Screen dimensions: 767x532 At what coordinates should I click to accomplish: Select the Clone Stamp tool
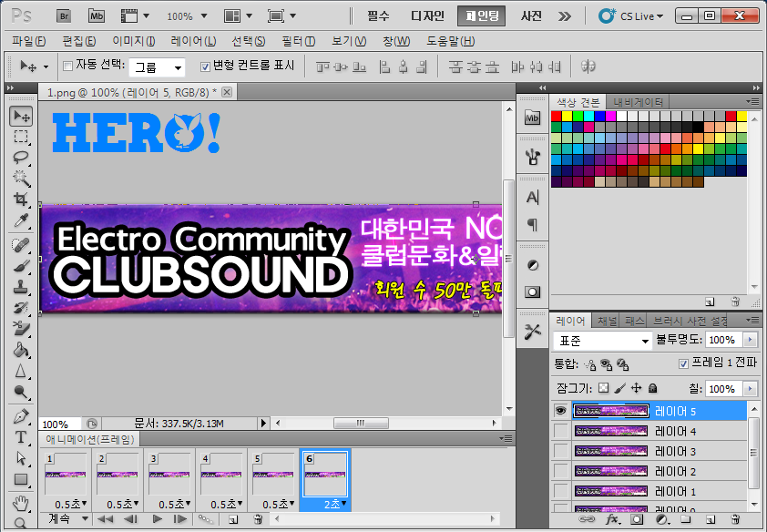(x=21, y=287)
